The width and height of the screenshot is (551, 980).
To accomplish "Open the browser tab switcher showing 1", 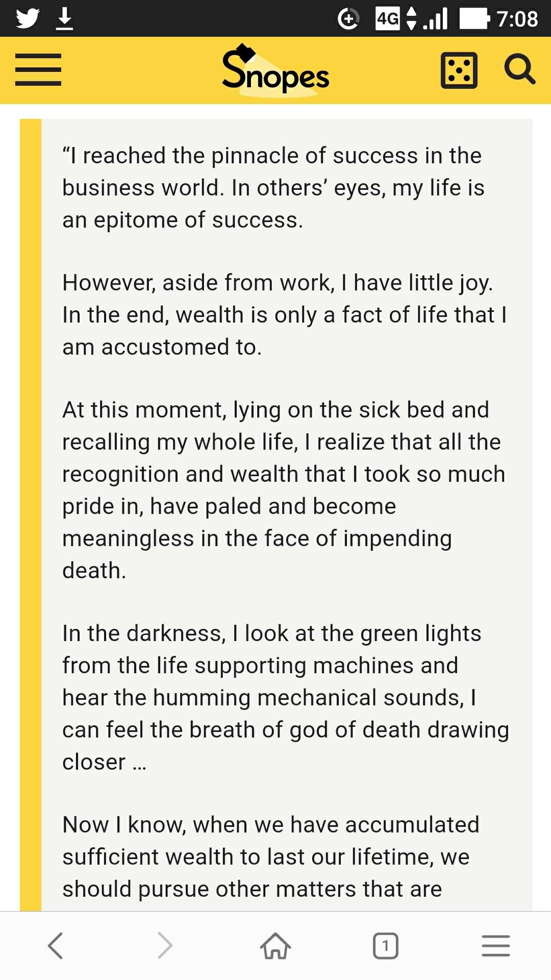I will [386, 946].
